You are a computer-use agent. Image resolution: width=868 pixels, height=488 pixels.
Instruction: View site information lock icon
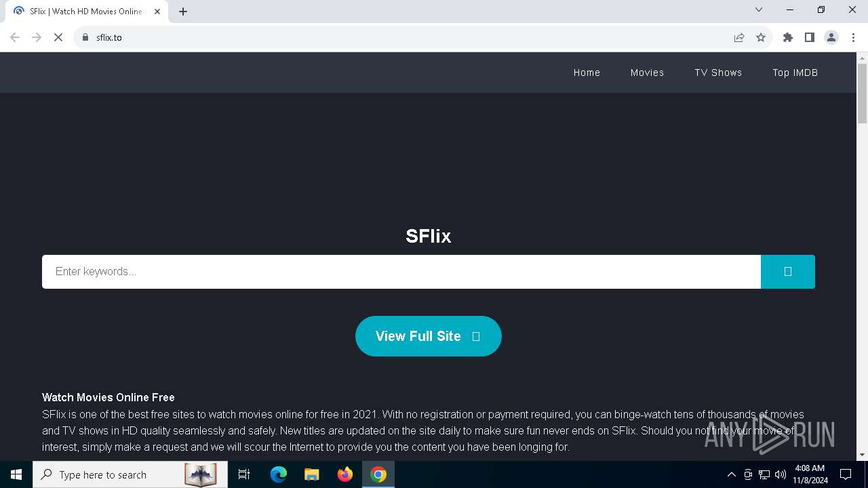pos(85,37)
